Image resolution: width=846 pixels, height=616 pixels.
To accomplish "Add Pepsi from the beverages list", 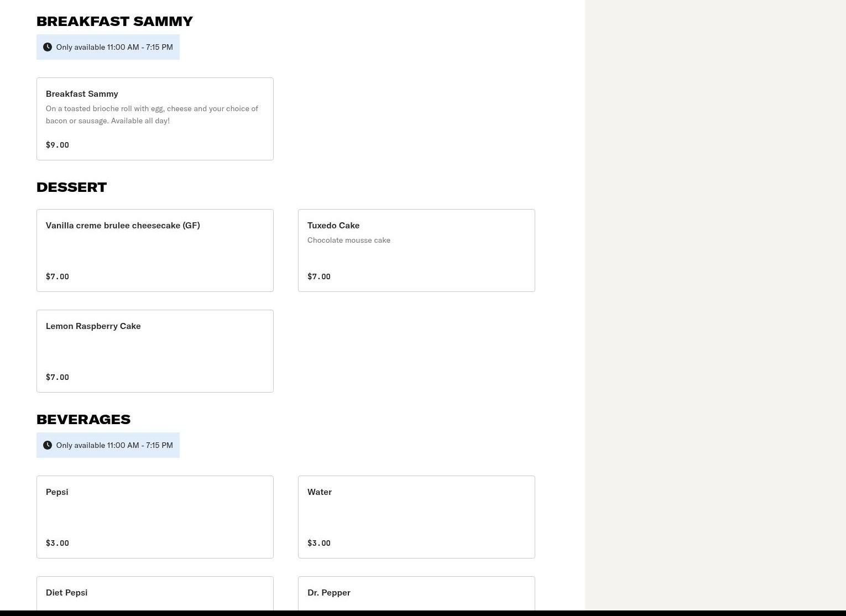I will click(155, 517).
